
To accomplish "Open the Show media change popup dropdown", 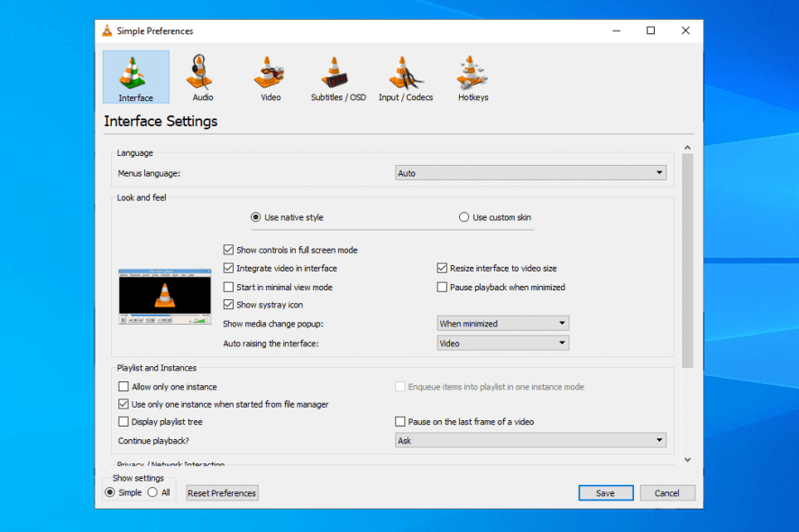I will (x=503, y=324).
